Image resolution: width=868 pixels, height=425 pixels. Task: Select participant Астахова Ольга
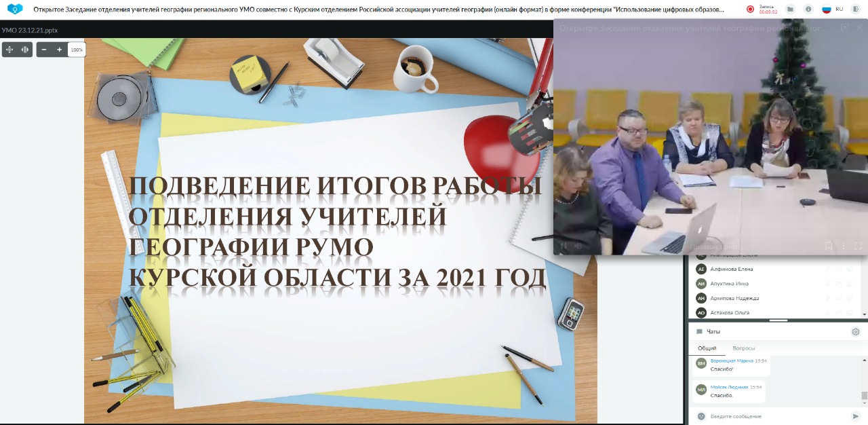pyautogui.click(x=730, y=312)
